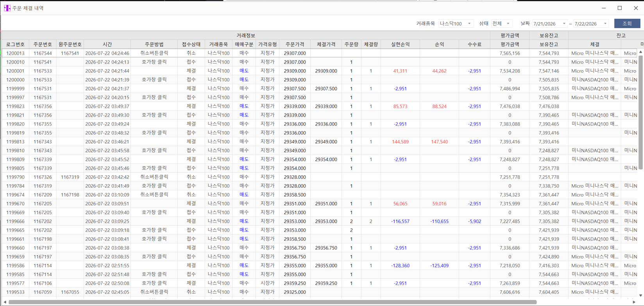Image resolution: width=644 pixels, height=306 pixels.
Task: Click the time cell 2026-07-22 03:49:37
Action: point(107,106)
